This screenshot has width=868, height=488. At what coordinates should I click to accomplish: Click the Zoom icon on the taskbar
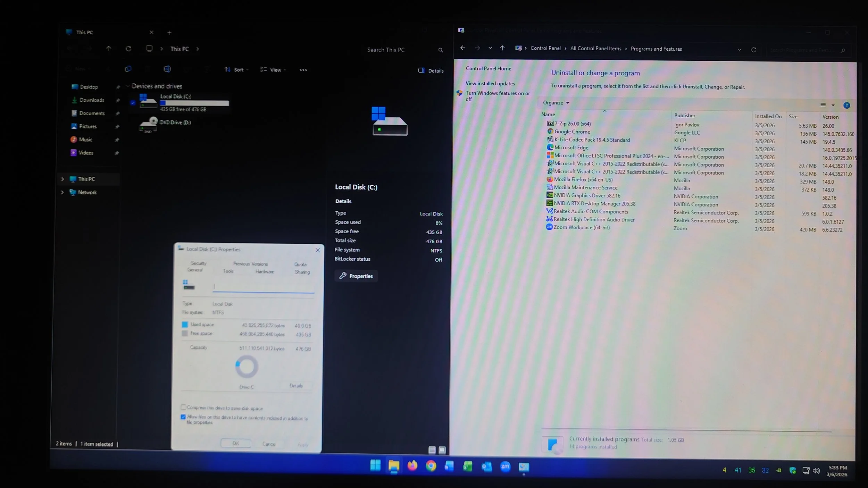point(505,466)
